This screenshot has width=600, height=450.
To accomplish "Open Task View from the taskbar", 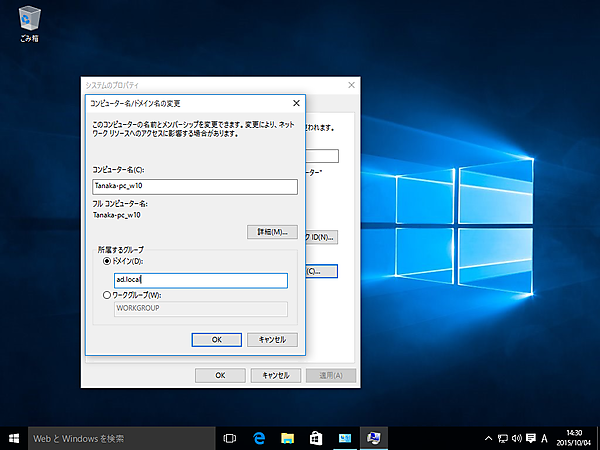I will 229,438.
